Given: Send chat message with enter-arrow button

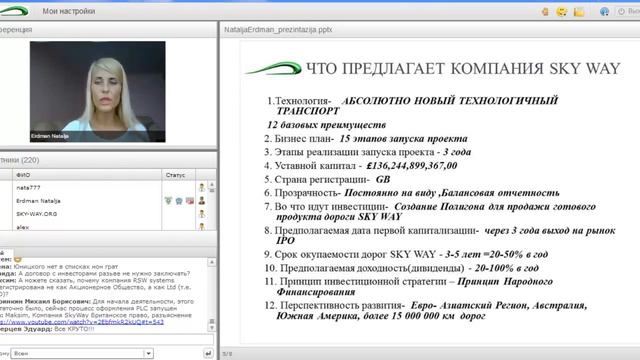Looking at the screenshot, I should [x=208, y=353].
